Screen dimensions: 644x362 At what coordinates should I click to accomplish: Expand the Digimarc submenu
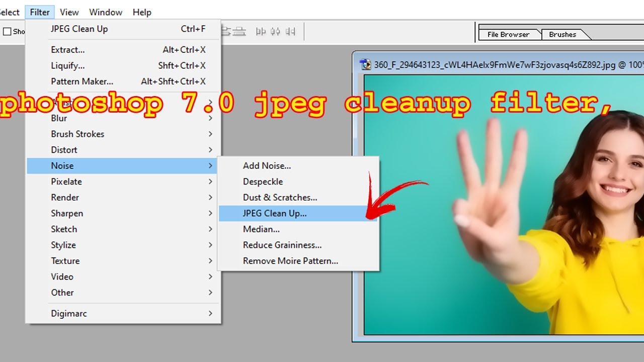123,313
